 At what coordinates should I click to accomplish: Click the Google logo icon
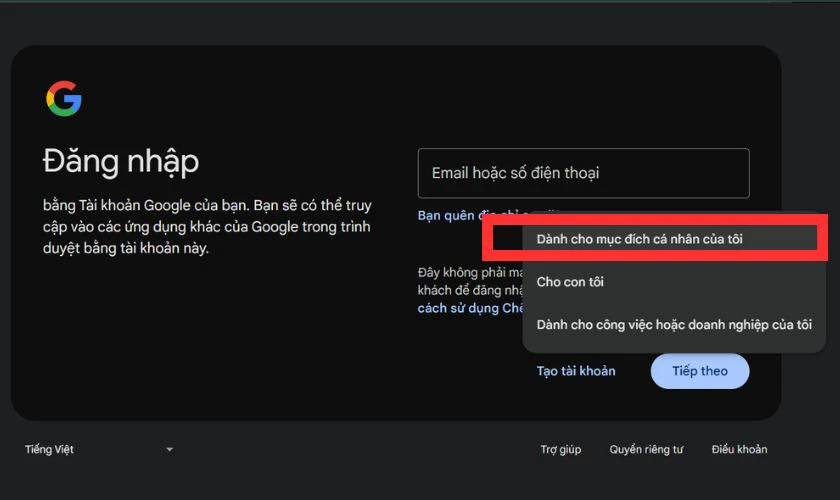click(64, 99)
